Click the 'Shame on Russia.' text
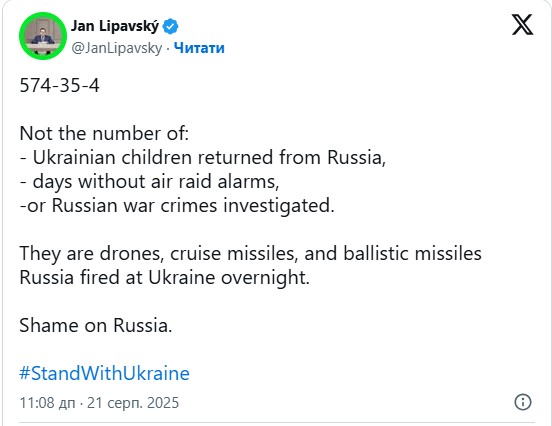The height and width of the screenshot is (426, 552). [x=96, y=325]
